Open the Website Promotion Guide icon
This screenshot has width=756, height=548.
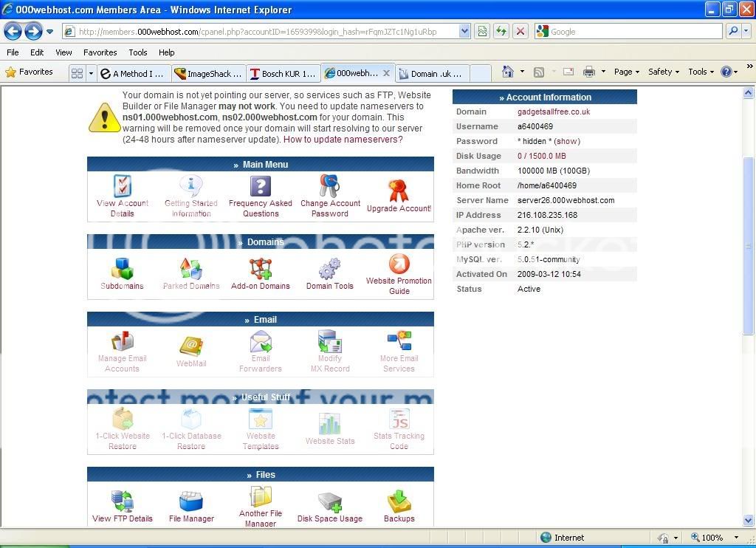click(x=399, y=264)
